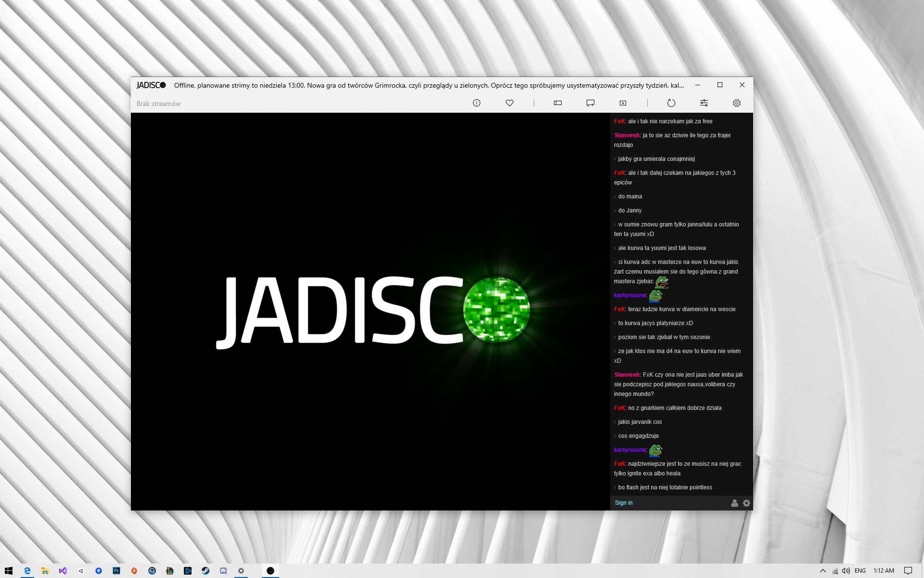Toggle the sidebar layout icon
The width and height of the screenshot is (924, 578).
pyautogui.click(x=558, y=103)
